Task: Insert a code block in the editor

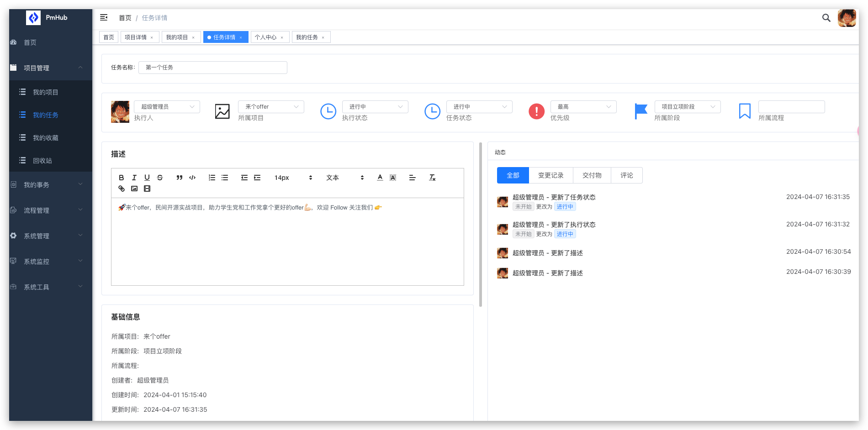Action: click(x=192, y=178)
